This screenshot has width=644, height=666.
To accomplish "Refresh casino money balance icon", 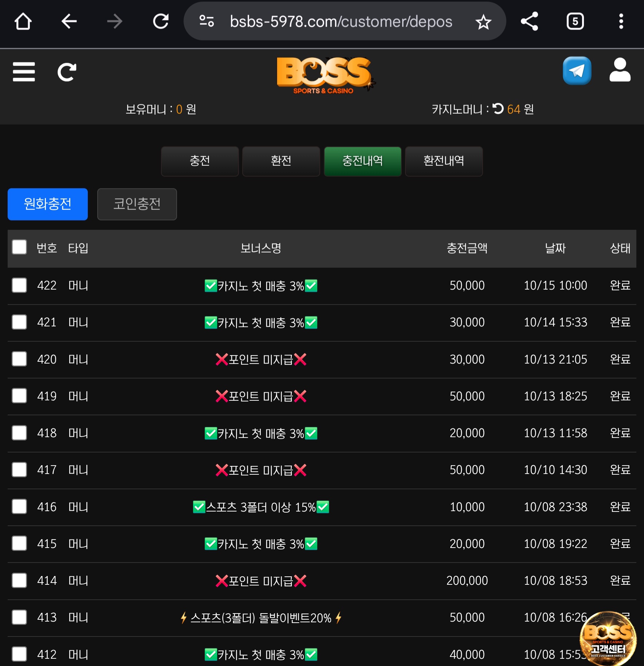I will point(498,109).
